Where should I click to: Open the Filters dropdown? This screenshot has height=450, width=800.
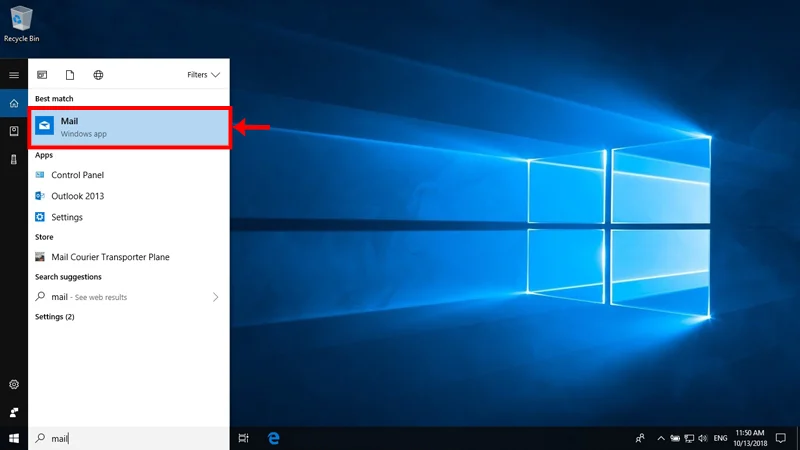tap(203, 74)
